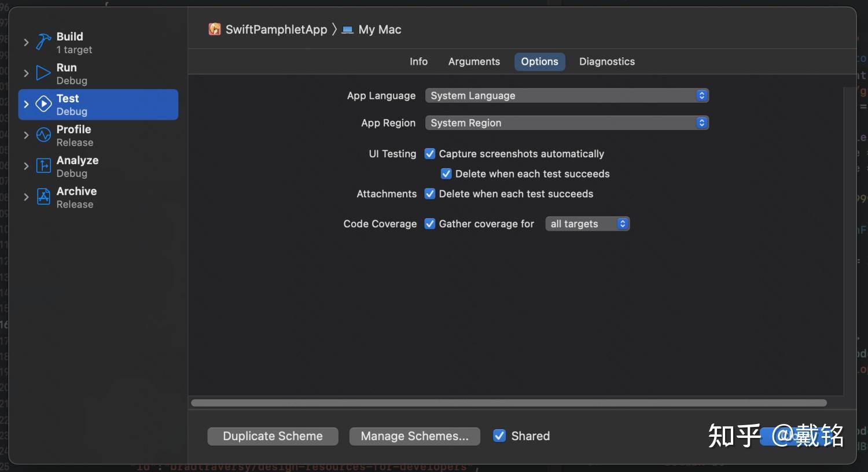Switch to the Diagnostics tab
Viewport: 868px width, 472px height.
606,62
